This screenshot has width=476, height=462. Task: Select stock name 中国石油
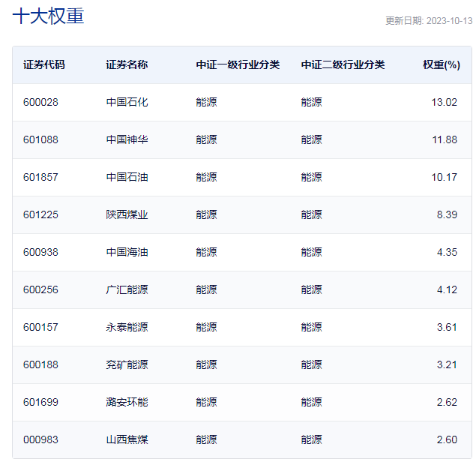tap(127, 177)
